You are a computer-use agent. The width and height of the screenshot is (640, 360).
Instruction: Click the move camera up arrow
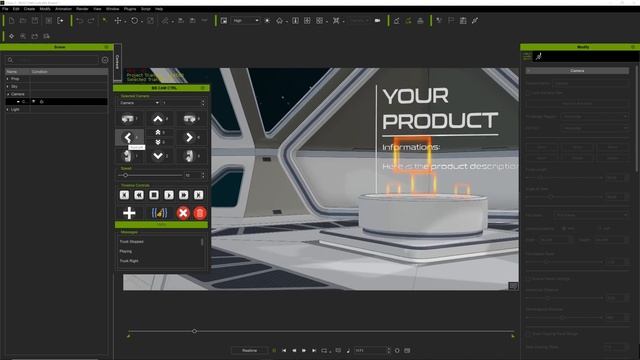[158, 119]
